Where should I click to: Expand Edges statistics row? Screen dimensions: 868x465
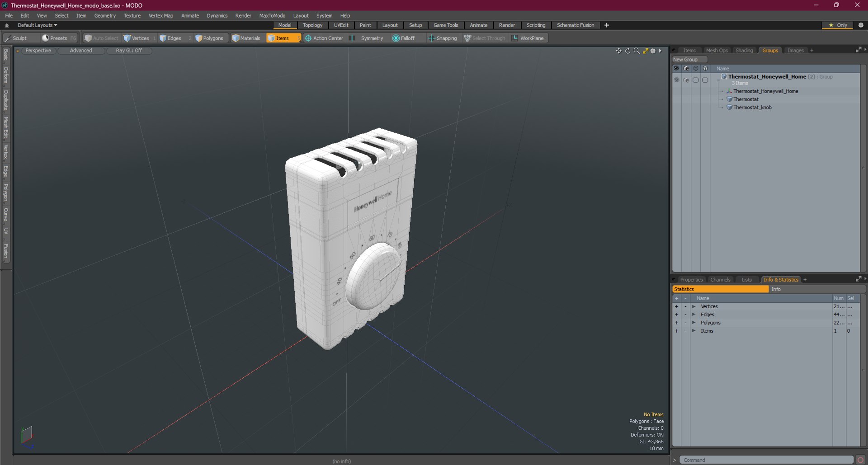click(x=693, y=315)
